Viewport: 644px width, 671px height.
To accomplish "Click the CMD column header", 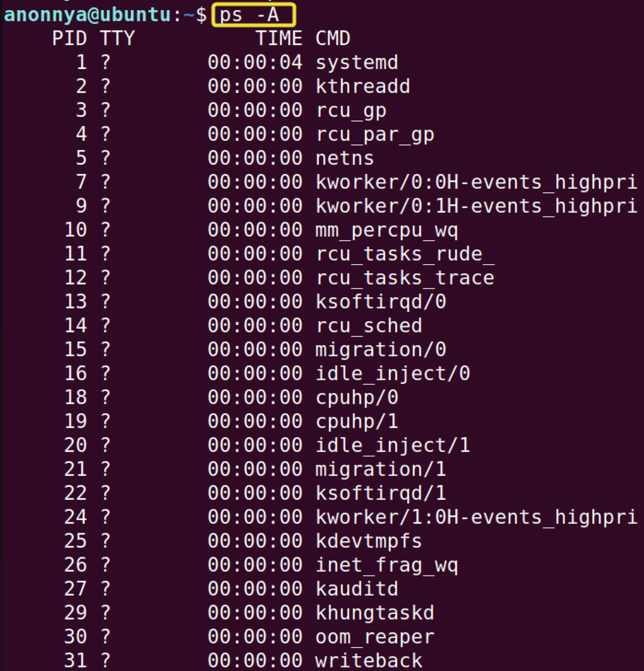I will [x=332, y=38].
